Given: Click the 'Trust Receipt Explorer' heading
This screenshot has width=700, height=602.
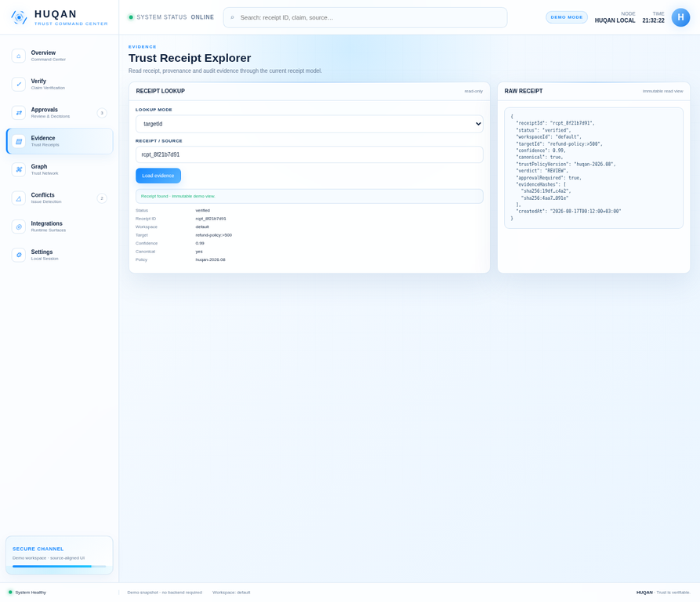Looking at the screenshot, I should click(x=190, y=58).
